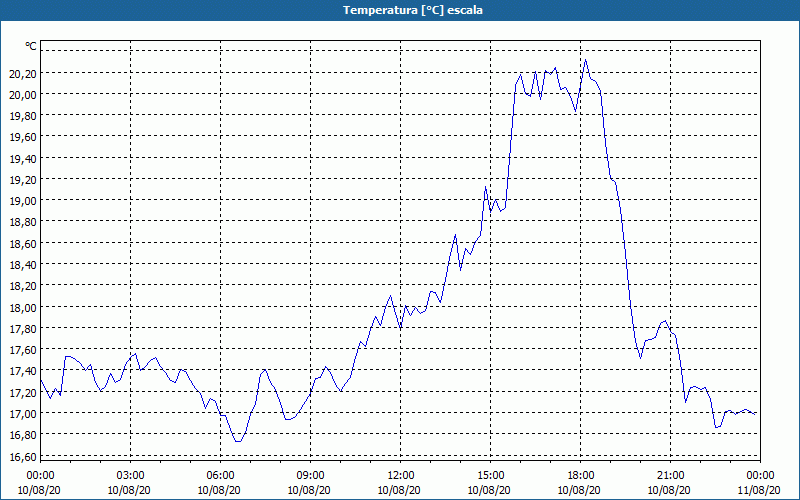Click the 20,00 y-axis label
This screenshot has height=500, width=800.
(x=23, y=94)
